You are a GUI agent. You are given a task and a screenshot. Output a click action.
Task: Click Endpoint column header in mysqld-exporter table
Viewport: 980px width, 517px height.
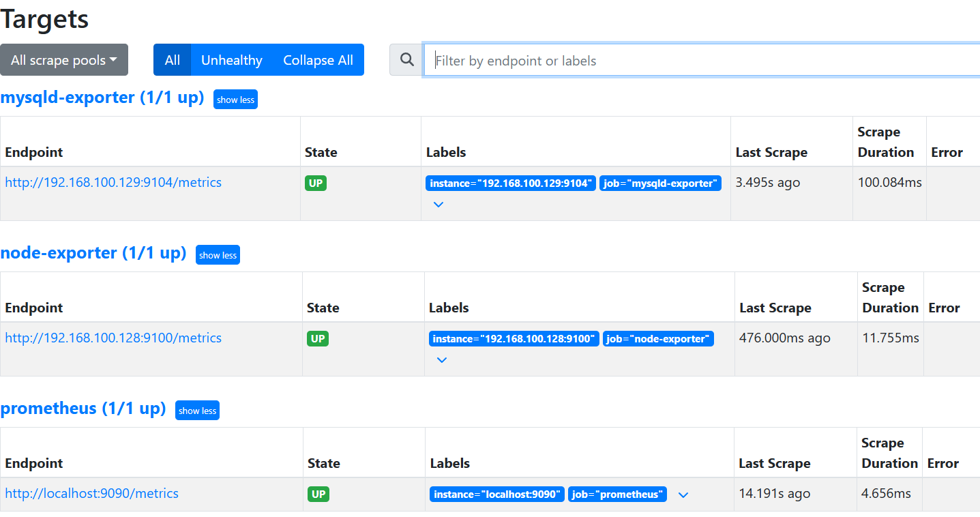[33, 152]
